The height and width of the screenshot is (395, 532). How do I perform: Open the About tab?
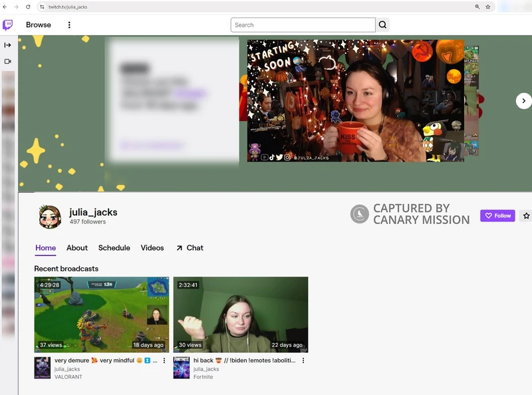pos(77,248)
